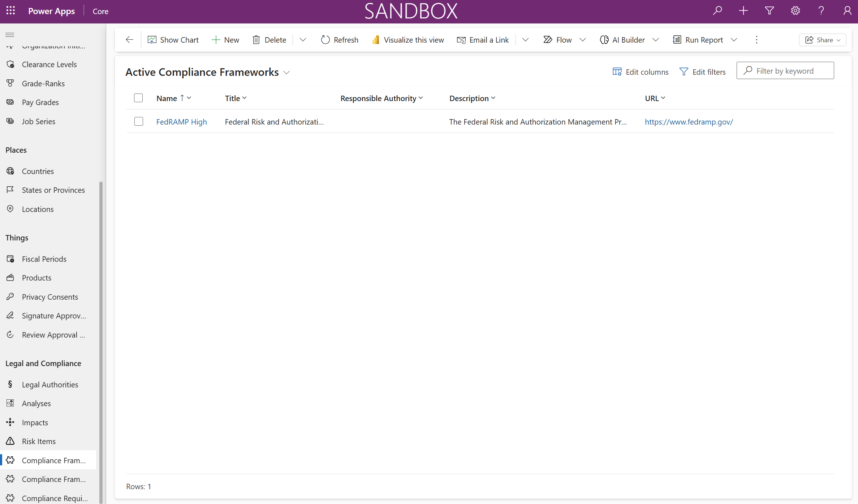Click in the Filter by keyword box
This screenshot has height=504, width=858.
click(785, 71)
